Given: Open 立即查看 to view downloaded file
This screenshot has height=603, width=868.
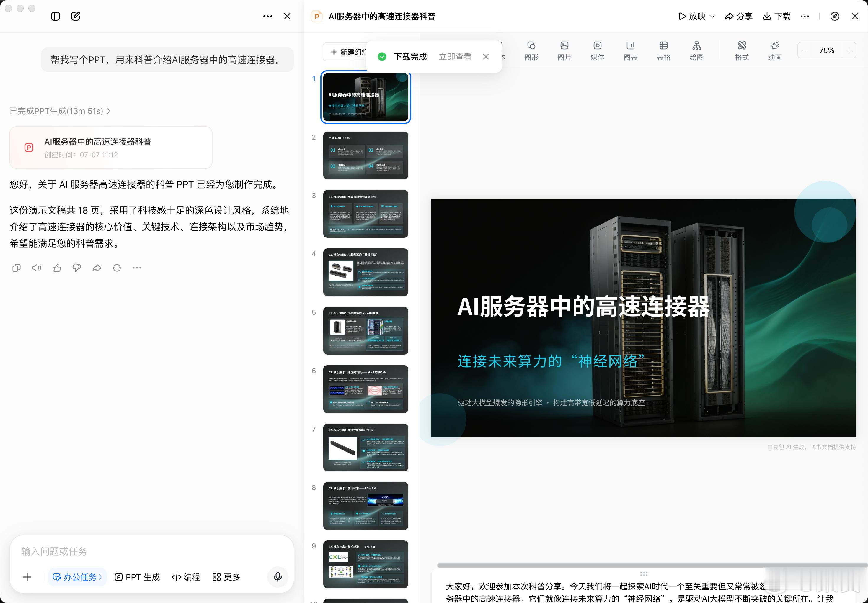Looking at the screenshot, I should (455, 57).
